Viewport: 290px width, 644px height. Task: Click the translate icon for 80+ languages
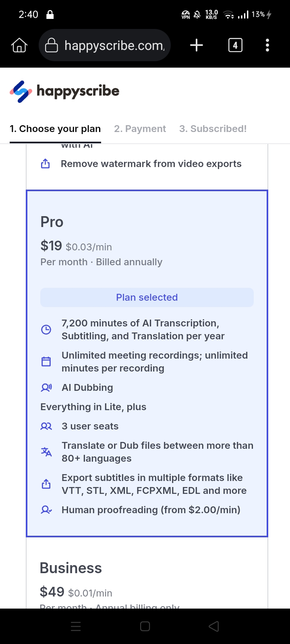point(46,452)
